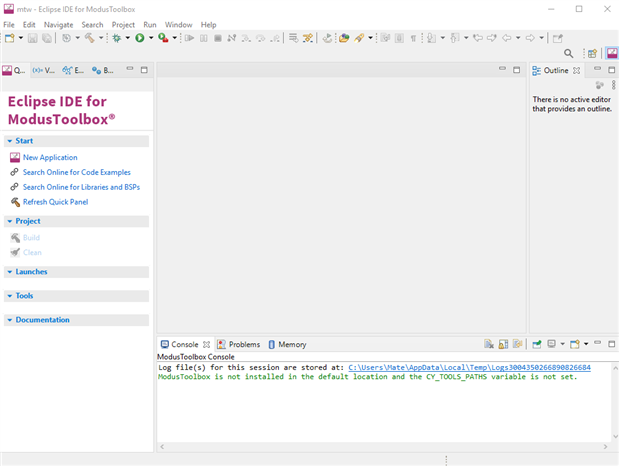Click the Resume debug icon
The width and height of the screenshot is (619, 466).
pos(189,38)
